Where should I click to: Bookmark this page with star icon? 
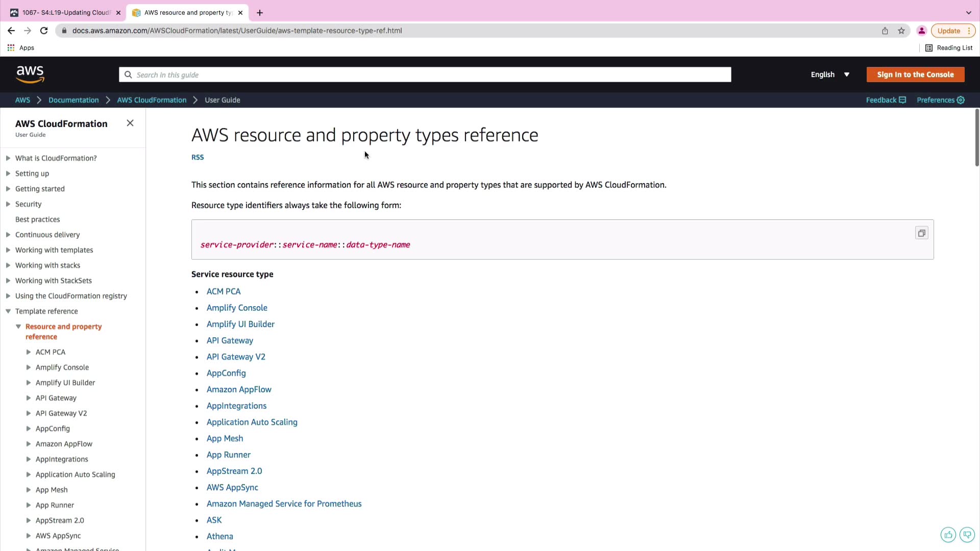point(901,31)
